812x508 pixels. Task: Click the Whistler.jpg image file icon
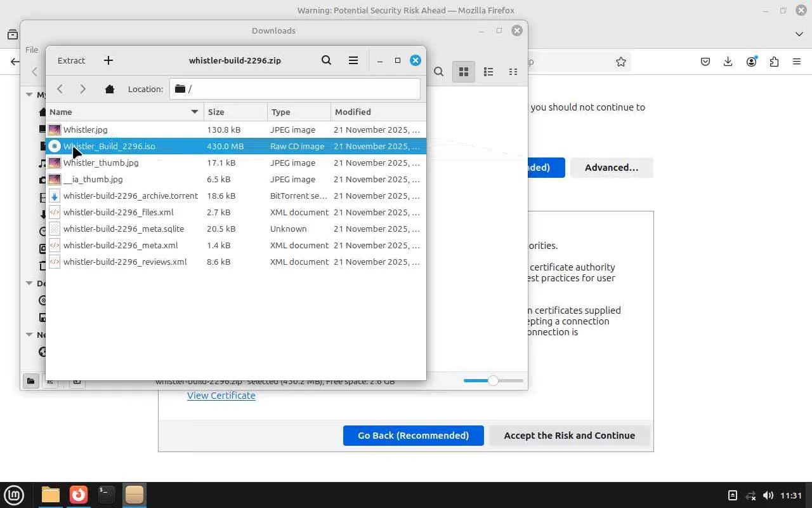[55, 130]
